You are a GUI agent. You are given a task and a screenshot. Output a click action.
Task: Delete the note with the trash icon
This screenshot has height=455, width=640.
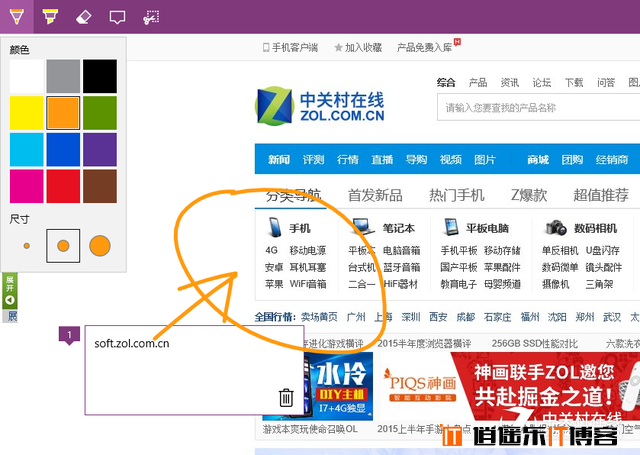click(x=286, y=397)
